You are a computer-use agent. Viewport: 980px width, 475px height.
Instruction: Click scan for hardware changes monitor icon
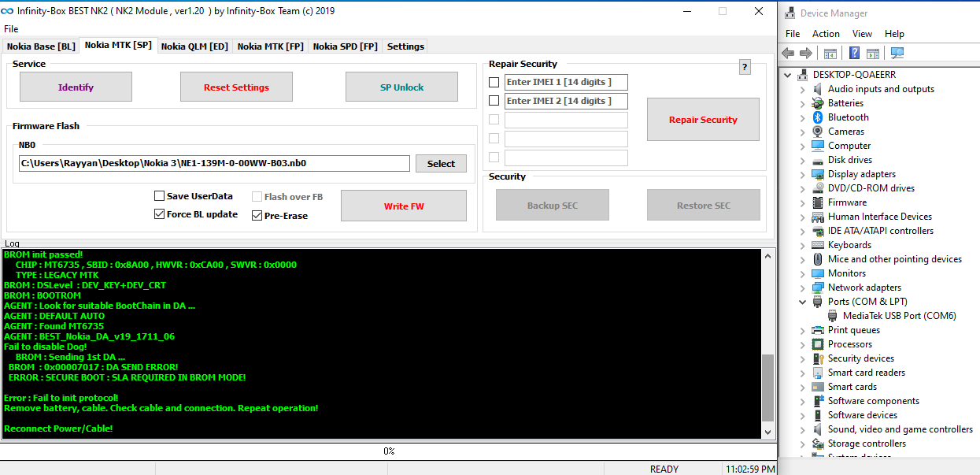(x=897, y=53)
